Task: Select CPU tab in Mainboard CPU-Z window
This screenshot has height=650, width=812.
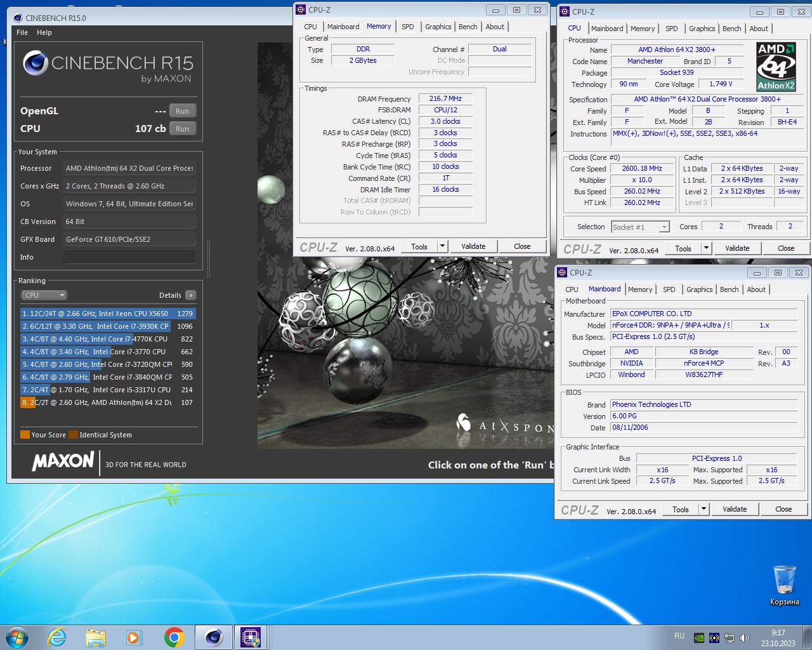Action: click(572, 289)
